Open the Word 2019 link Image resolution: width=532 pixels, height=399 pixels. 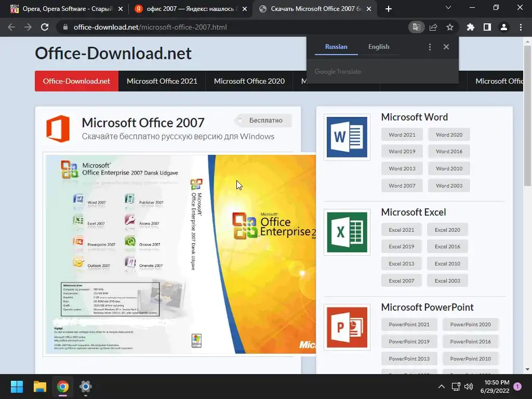pyautogui.click(x=402, y=151)
